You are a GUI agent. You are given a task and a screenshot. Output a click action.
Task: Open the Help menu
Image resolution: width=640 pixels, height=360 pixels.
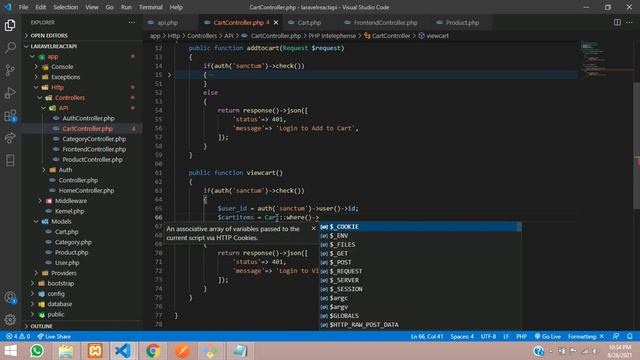click(x=176, y=7)
